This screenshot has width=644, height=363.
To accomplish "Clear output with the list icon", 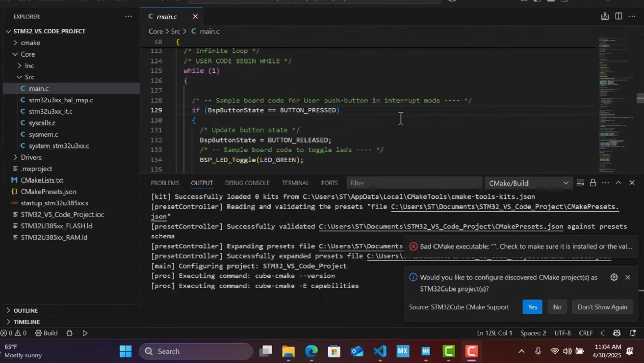I will point(580,183).
